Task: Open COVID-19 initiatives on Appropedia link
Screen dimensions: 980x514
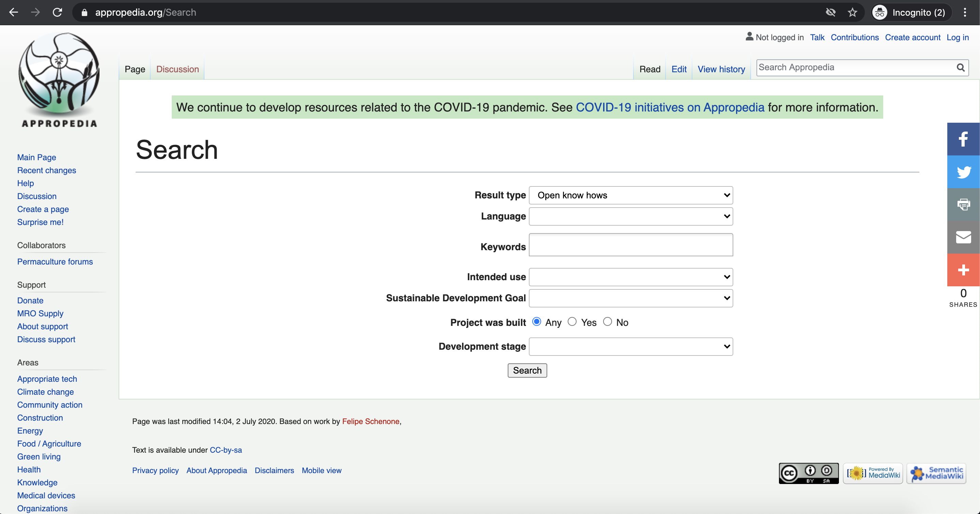Action: click(x=670, y=108)
